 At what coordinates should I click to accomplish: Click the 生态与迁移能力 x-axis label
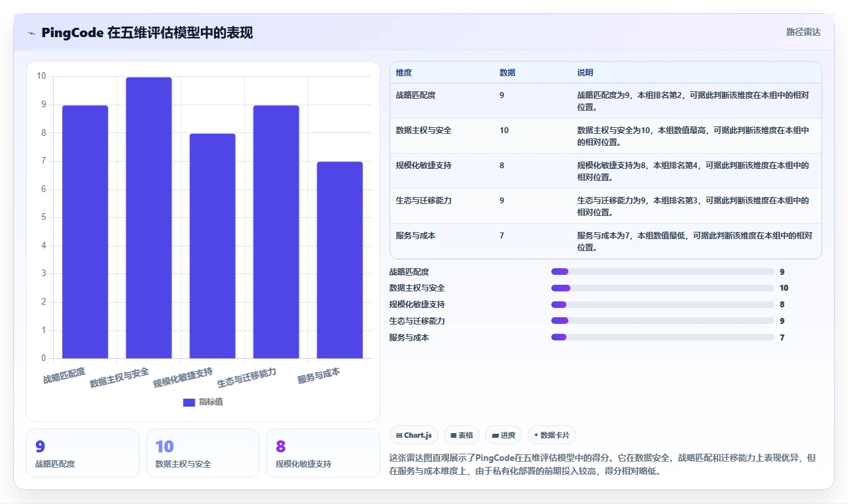pyautogui.click(x=247, y=378)
